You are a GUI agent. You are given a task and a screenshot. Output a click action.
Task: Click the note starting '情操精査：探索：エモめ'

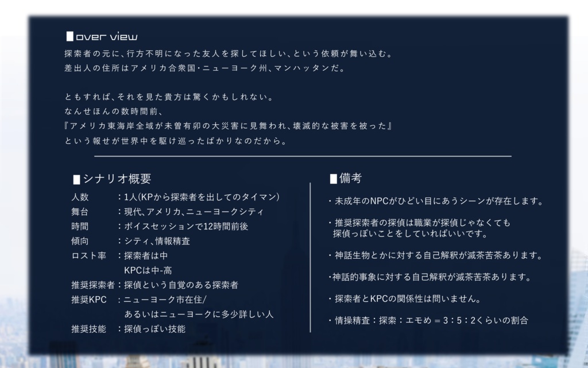coord(431,320)
